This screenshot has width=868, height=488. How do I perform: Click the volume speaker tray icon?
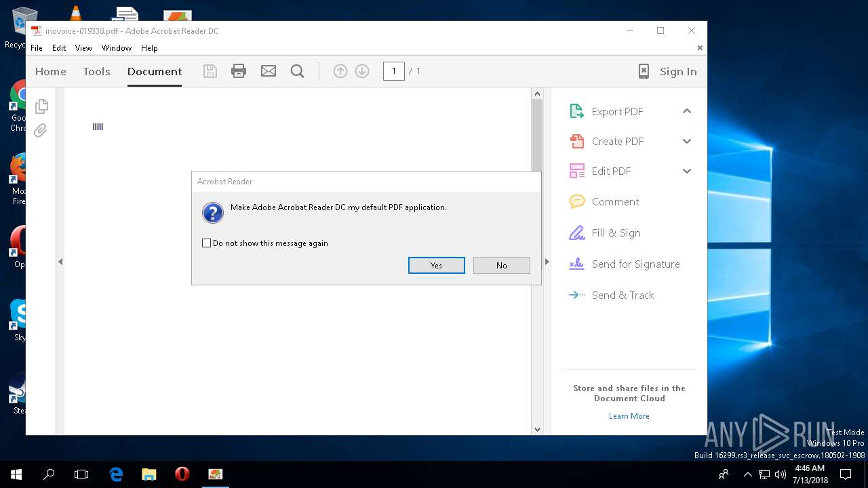coord(781,474)
